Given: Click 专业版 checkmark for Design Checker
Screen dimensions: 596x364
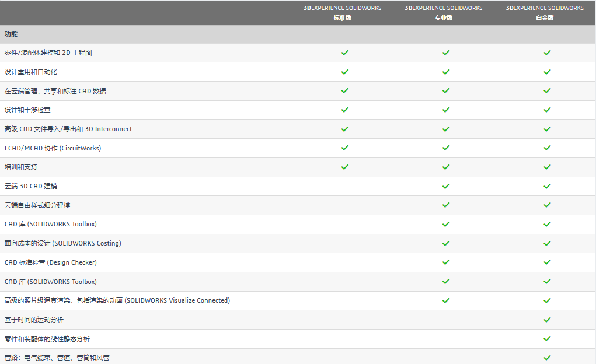Looking at the screenshot, I should [x=446, y=262].
